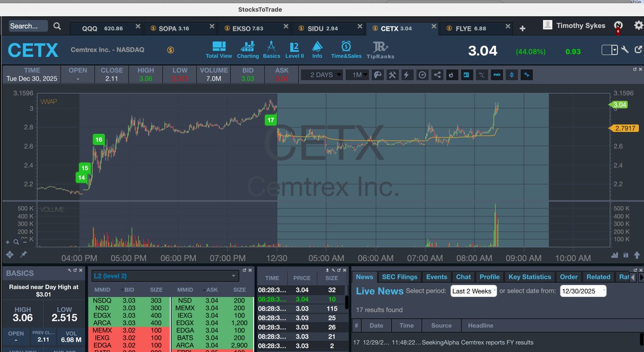
Task: Open the Level II module
Action: click(294, 49)
